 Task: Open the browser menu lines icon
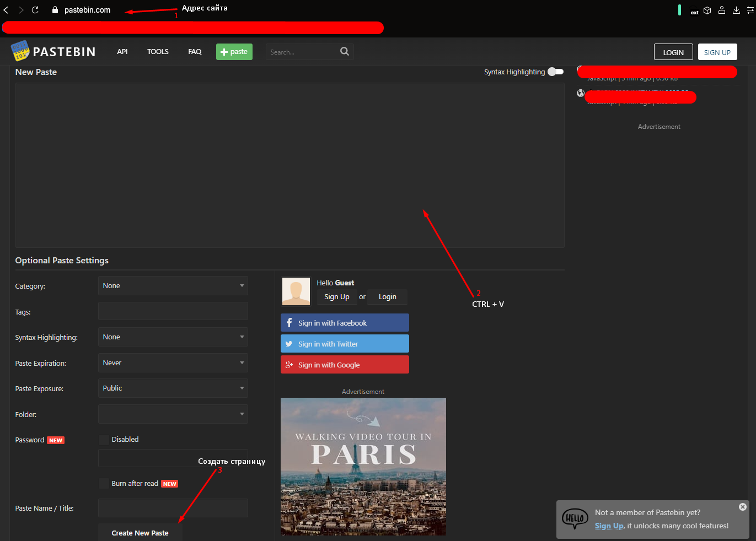point(750,10)
